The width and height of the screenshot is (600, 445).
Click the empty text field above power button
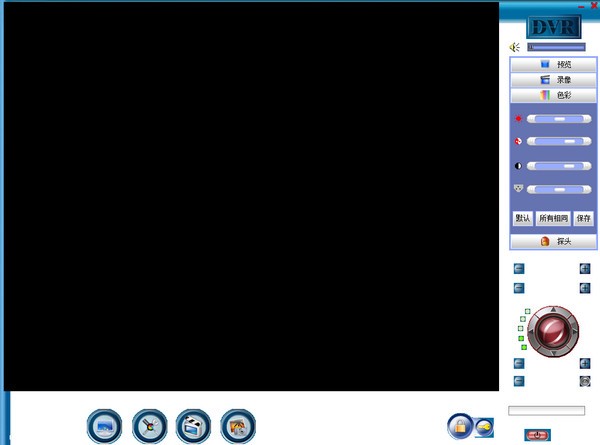point(546,411)
